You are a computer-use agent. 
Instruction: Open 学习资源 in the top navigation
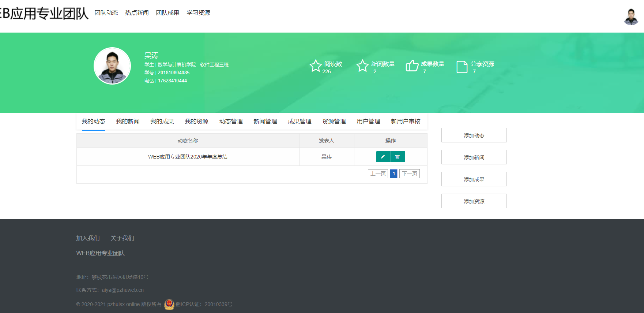(x=198, y=13)
